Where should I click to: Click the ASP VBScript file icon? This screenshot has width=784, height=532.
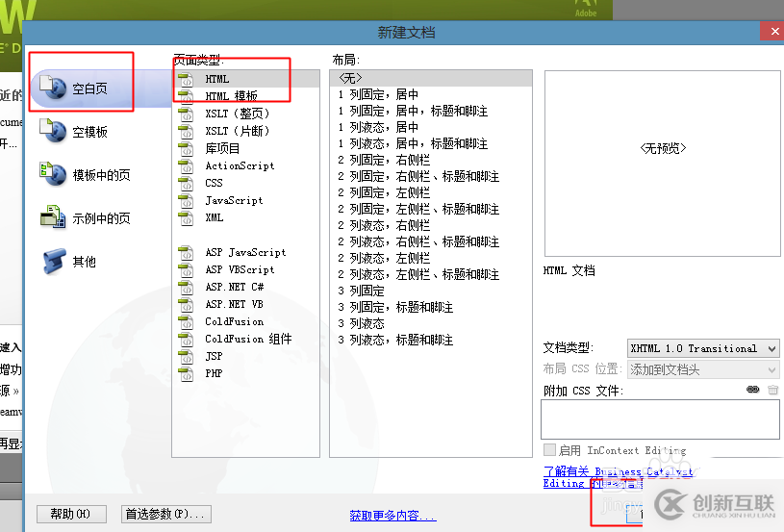click(x=186, y=269)
